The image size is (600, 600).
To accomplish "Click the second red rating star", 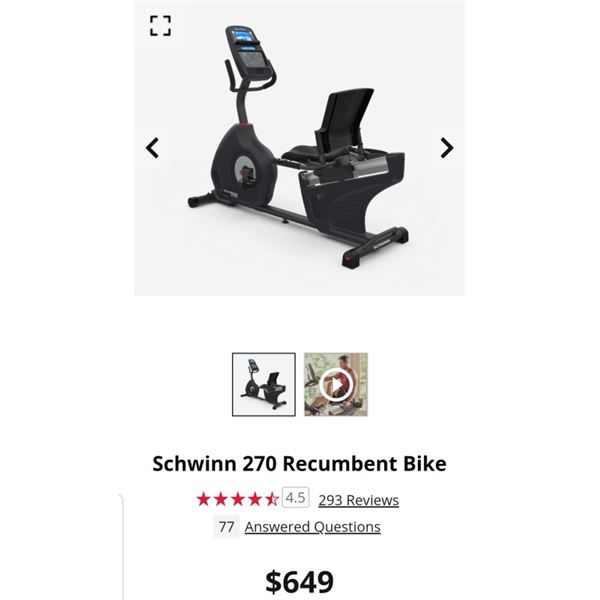I will [221, 499].
